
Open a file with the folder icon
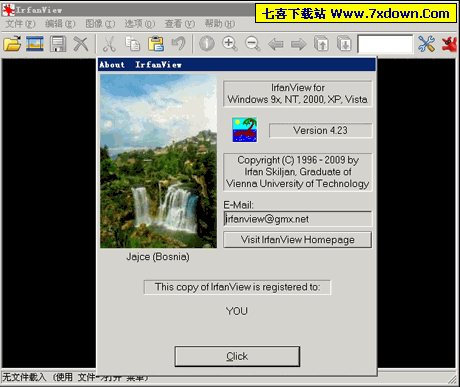point(12,44)
